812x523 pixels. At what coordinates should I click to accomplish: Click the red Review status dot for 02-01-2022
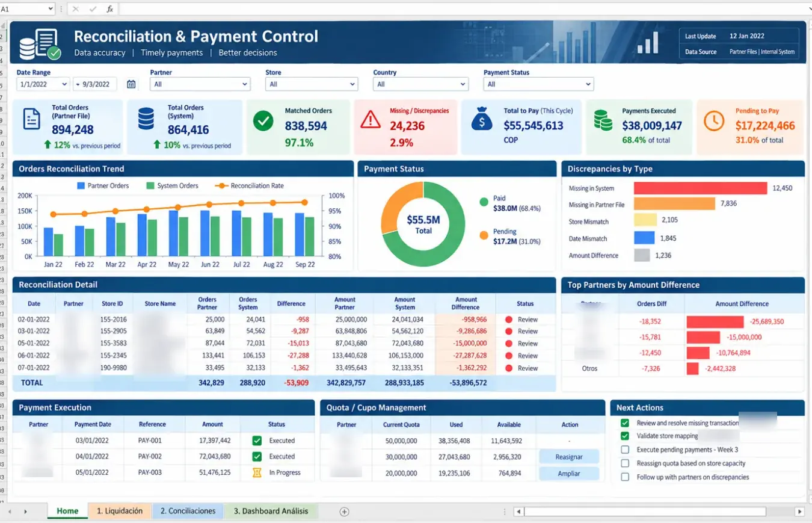(x=508, y=320)
